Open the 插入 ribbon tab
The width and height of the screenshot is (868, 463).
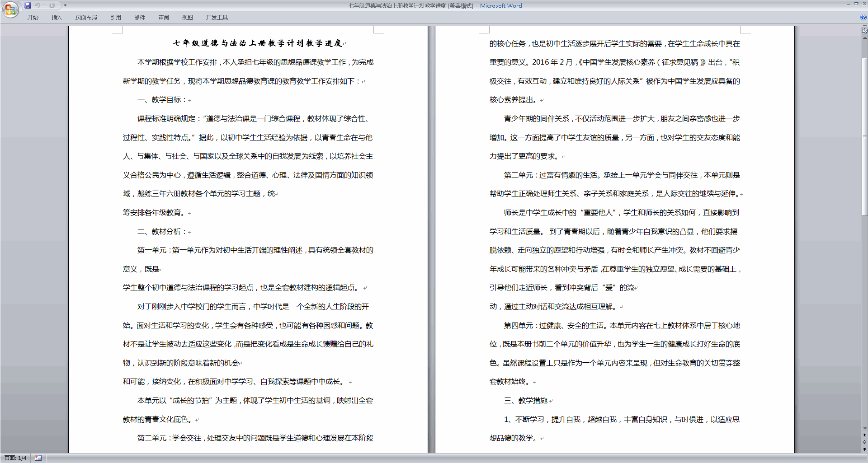tap(57, 18)
